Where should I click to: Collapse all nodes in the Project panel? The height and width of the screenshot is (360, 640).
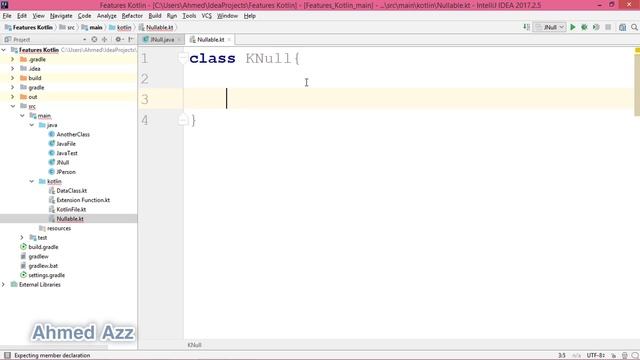click(x=104, y=40)
